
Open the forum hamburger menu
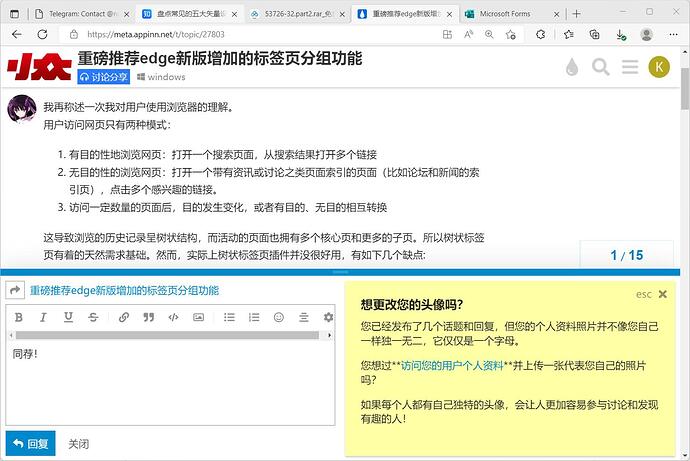point(630,67)
